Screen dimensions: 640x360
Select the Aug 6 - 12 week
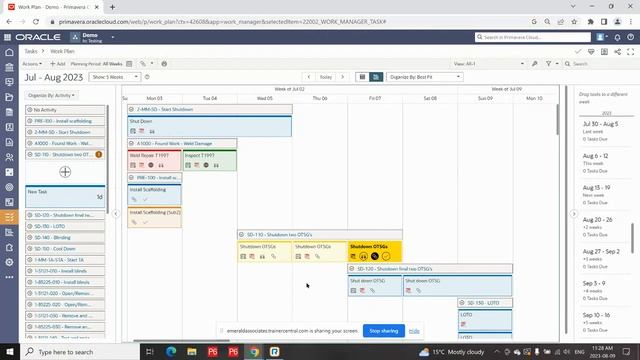pos(605,163)
